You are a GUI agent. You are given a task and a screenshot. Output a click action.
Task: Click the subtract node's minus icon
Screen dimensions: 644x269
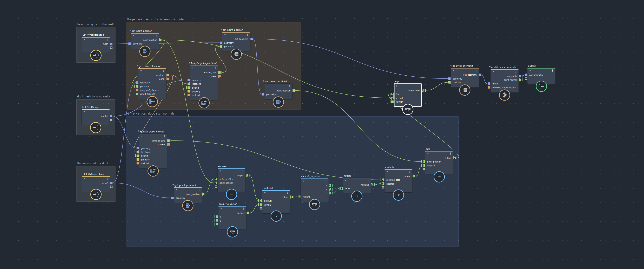(231, 194)
